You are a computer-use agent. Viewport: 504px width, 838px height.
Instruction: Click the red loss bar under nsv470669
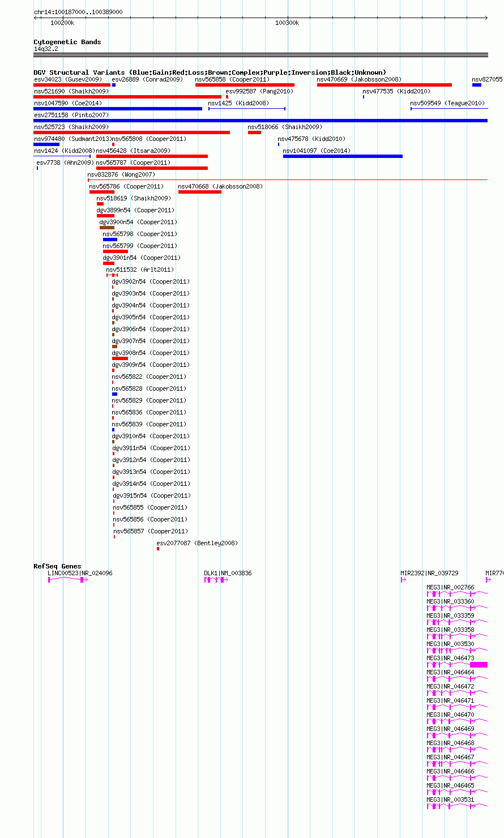(x=385, y=85)
